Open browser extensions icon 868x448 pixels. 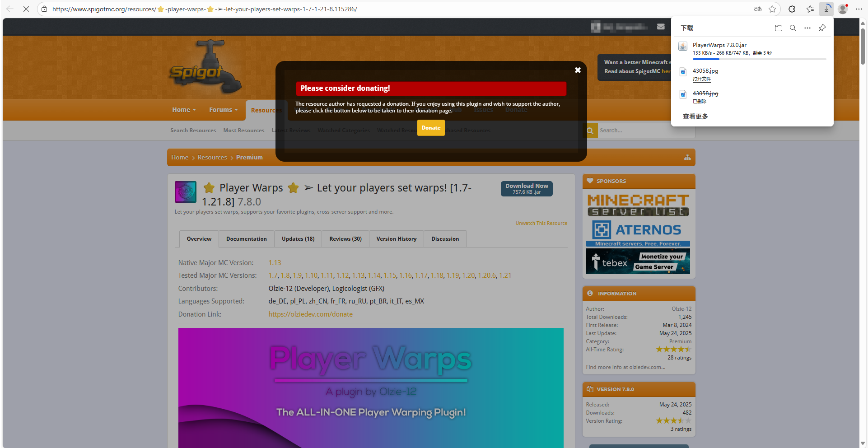point(792,9)
